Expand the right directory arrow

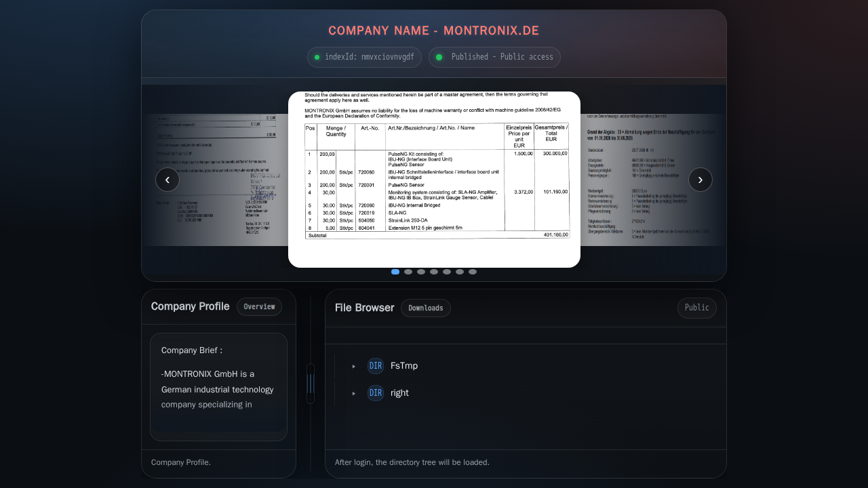click(354, 394)
